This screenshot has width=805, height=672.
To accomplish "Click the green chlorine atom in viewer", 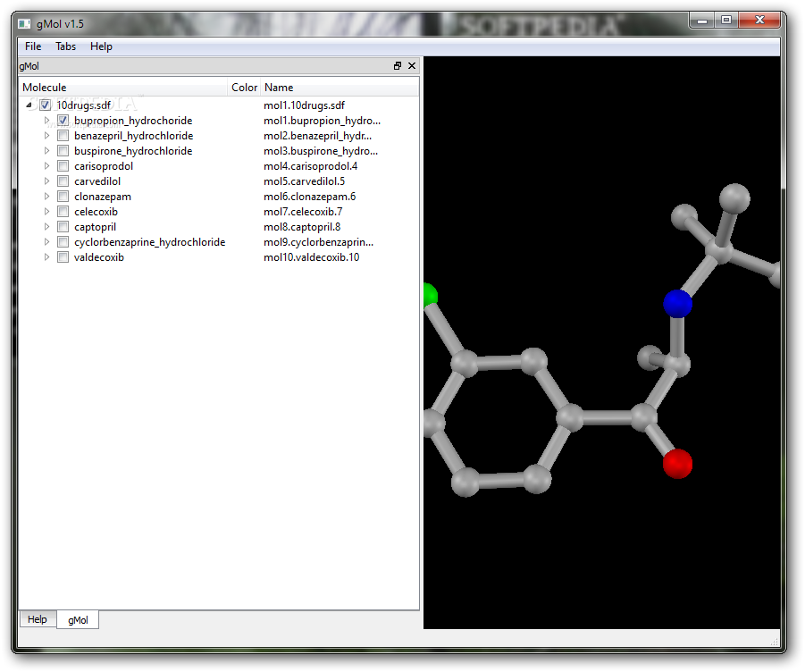I will click(431, 296).
